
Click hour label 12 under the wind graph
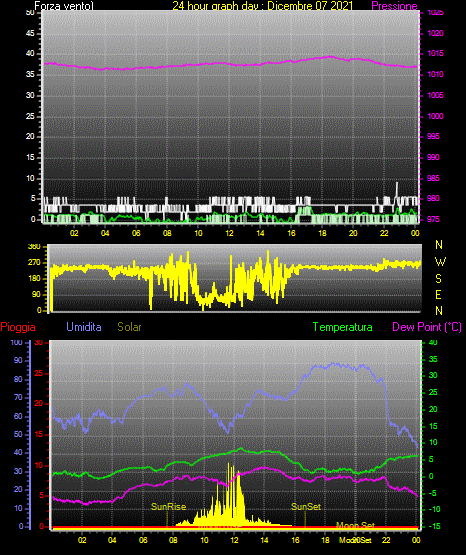click(x=229, y=233)
